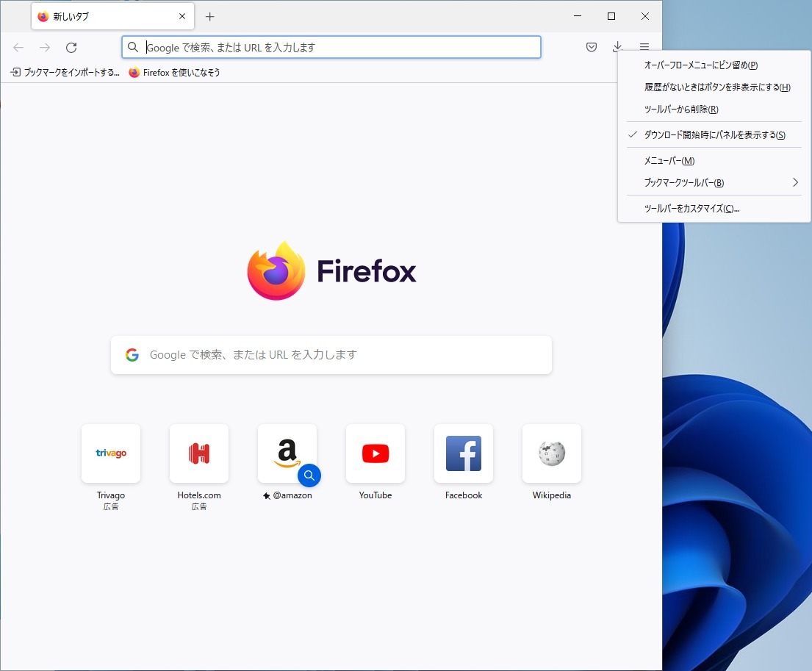The height and width of the screenshot is (671, 812).
Task: Choose オーバーフローメニューにピン留め menu entry
Action: coord(714,65)
